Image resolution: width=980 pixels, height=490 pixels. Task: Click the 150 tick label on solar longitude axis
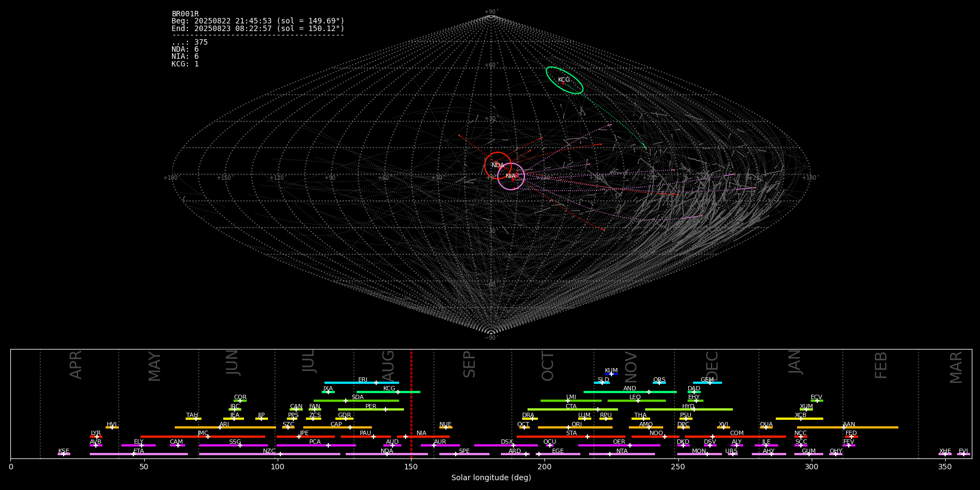point(411,467)
